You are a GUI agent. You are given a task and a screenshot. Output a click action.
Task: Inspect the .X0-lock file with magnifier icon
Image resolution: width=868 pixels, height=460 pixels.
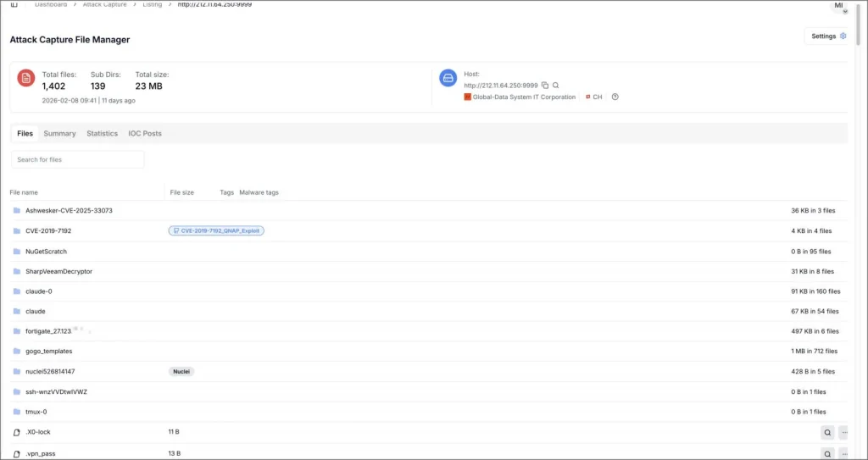[827, 432]
